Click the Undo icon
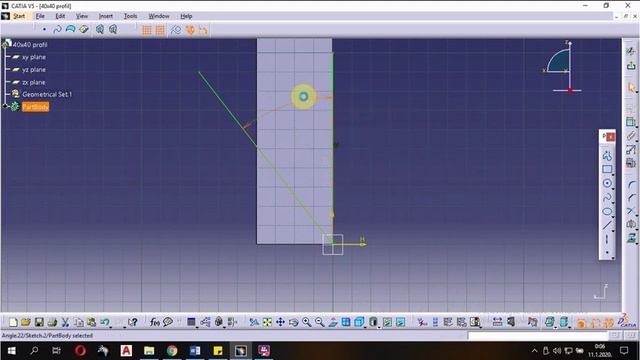Viewport: 640px width, 360px height. 104,322
